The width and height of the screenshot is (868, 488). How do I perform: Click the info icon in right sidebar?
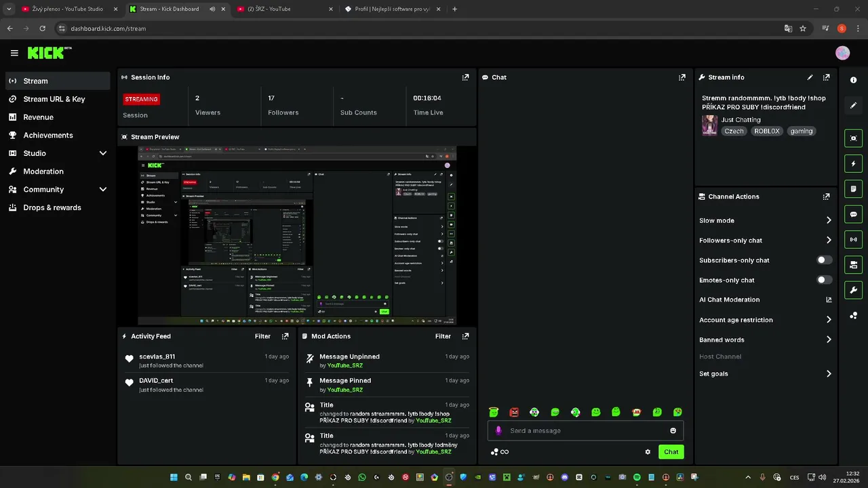(853, 80)
